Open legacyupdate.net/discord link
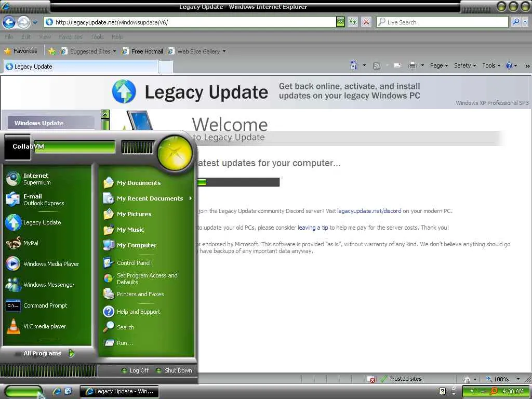This screenshot has height=399, width=532. [x=369, y=211]
